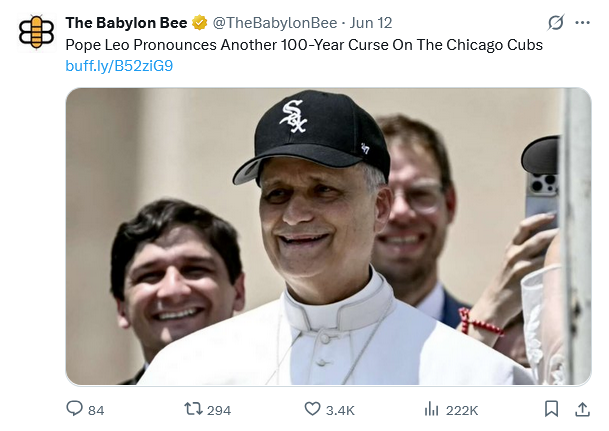Viewport: 609px width, 431px height.
Task: Click the gold verified badge
Action: pyautogui.click(x=200, y=22)
